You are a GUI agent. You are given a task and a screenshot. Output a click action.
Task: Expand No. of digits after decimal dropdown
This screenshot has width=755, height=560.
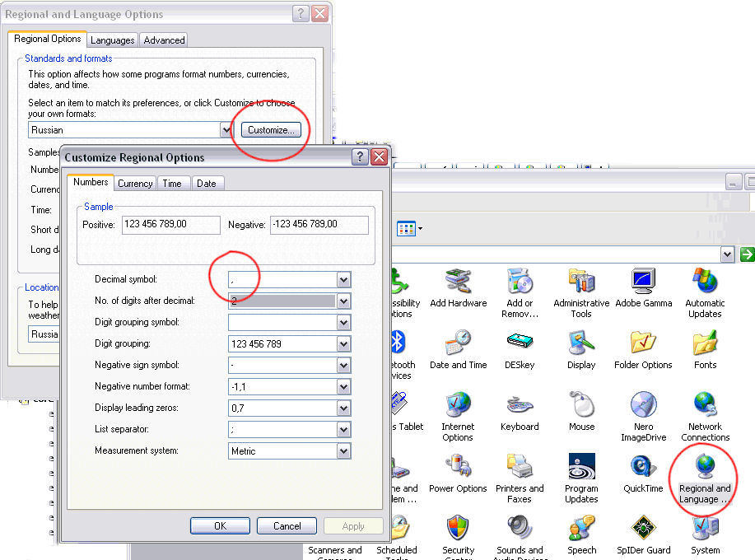(343, 301)
